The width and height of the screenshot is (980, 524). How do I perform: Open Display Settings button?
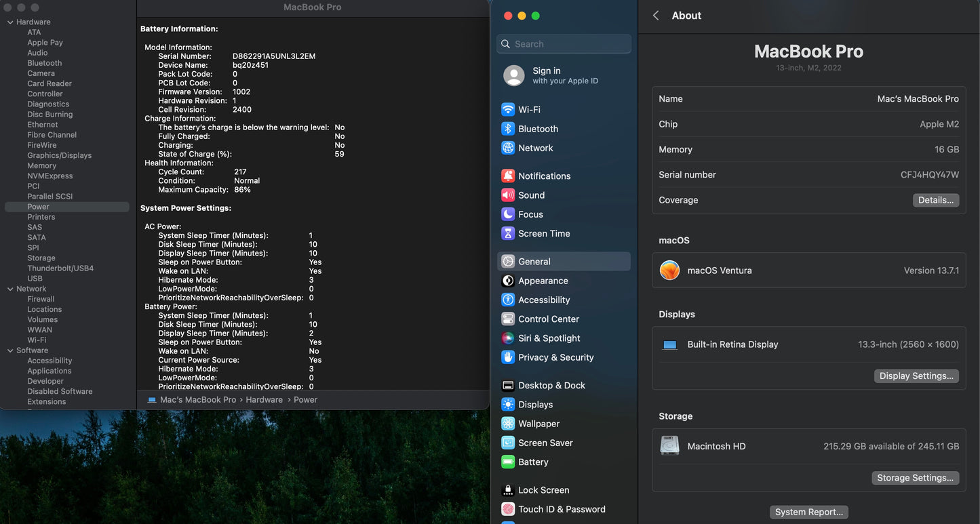pyautogui.click(x=916, y=376)
